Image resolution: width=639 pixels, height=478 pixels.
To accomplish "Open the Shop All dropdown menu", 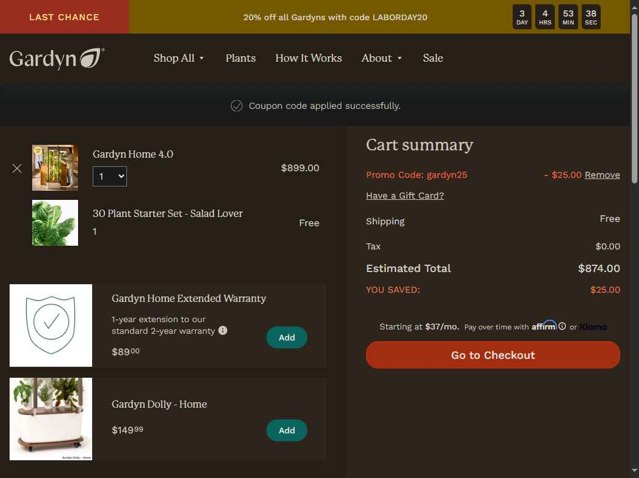I will [x=178, y=58].
